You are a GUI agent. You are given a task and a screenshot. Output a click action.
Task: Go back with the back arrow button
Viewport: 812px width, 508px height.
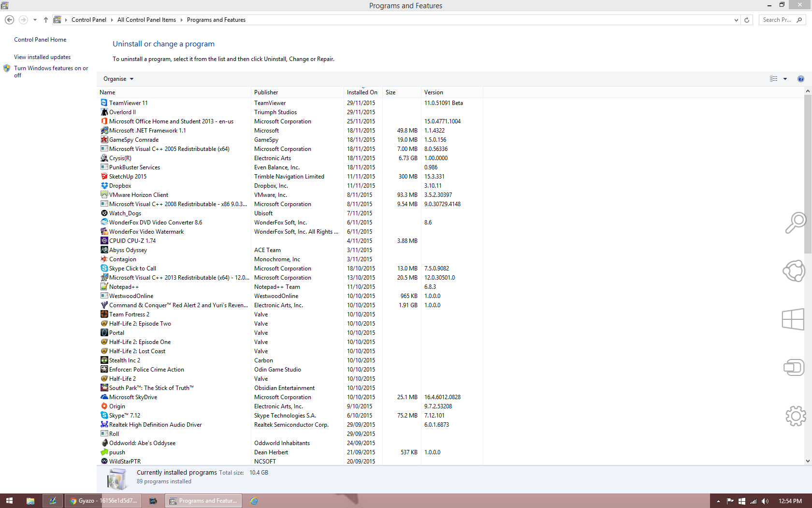(9, 20)
